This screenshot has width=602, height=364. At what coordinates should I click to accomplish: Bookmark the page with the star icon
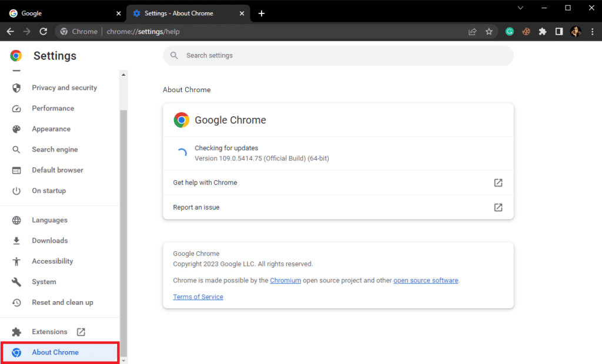click(x=490, y=31)
